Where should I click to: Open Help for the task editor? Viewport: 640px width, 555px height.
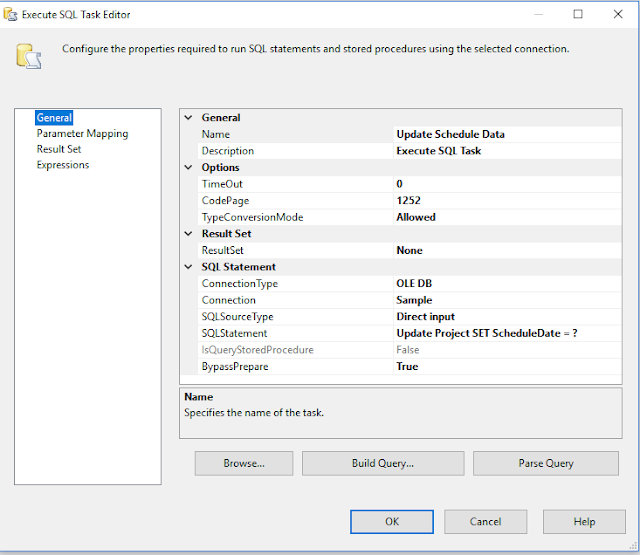tap(584, 521)
